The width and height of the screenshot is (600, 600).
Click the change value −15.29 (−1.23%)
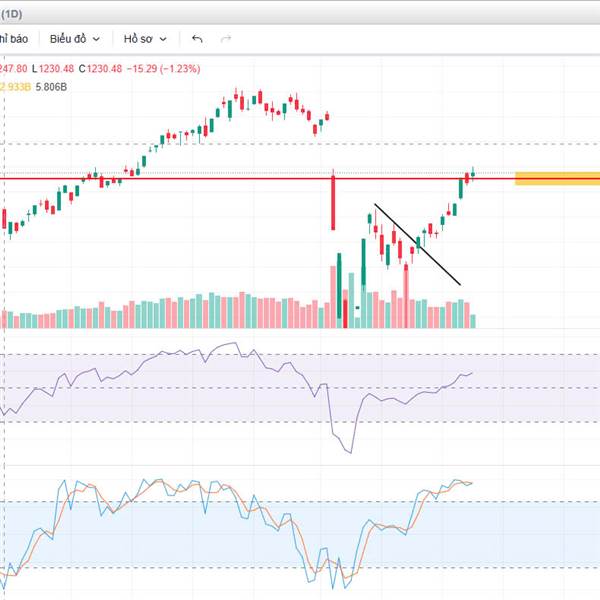pyautogui.click(x=163, y=69)
